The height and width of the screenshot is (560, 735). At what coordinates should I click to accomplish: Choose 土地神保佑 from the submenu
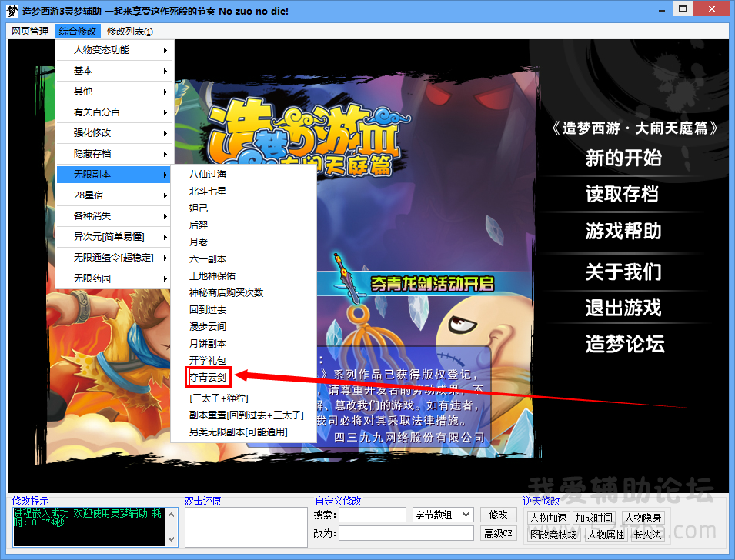tap(244, 276)
